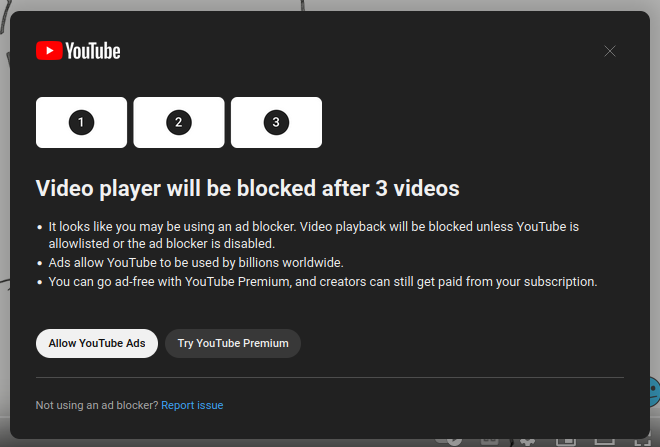660x447 pixels.
Task: Switch to miniplayer mode
Action: point(565,440)
